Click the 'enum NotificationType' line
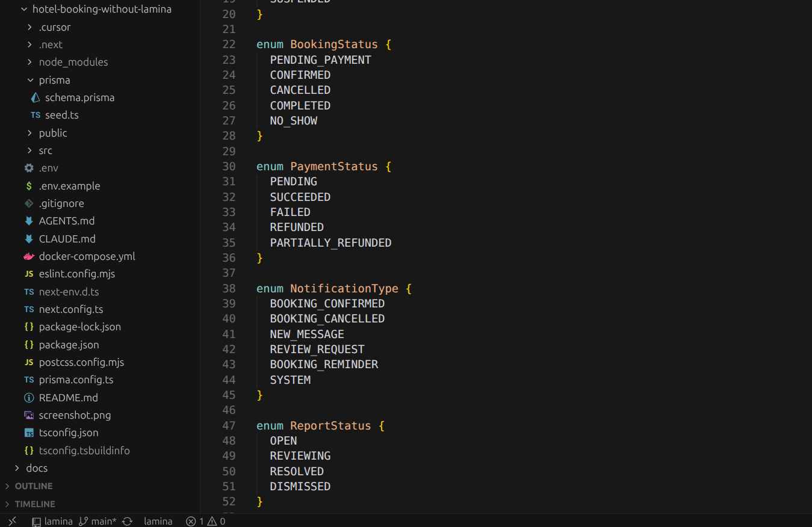 334,288
